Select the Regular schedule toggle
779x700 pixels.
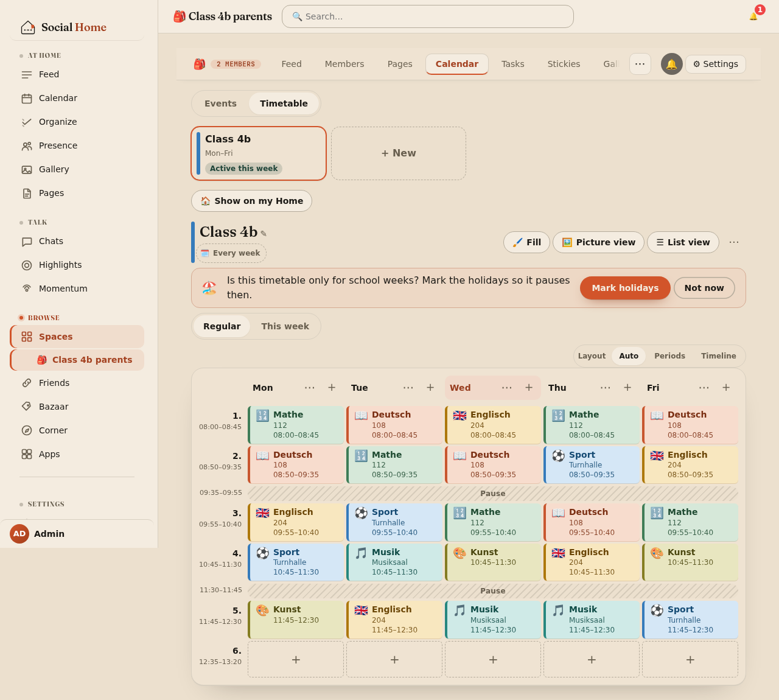pos(222,326)
